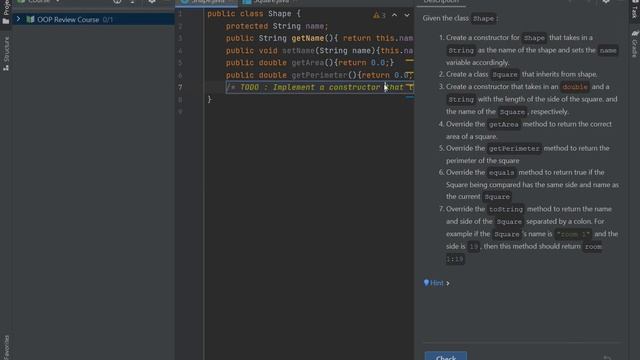Click 'public class Shape {' on line 1
640x360 pixels.
click(254, 13)
